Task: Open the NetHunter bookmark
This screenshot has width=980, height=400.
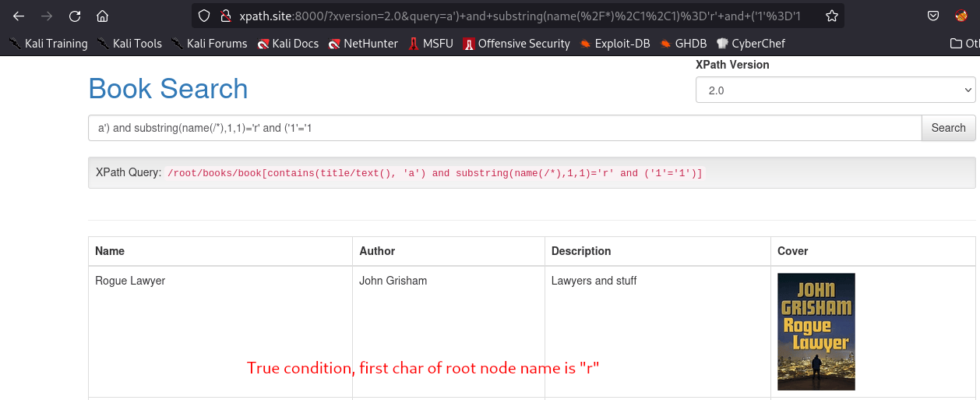Action: [363, 44]
